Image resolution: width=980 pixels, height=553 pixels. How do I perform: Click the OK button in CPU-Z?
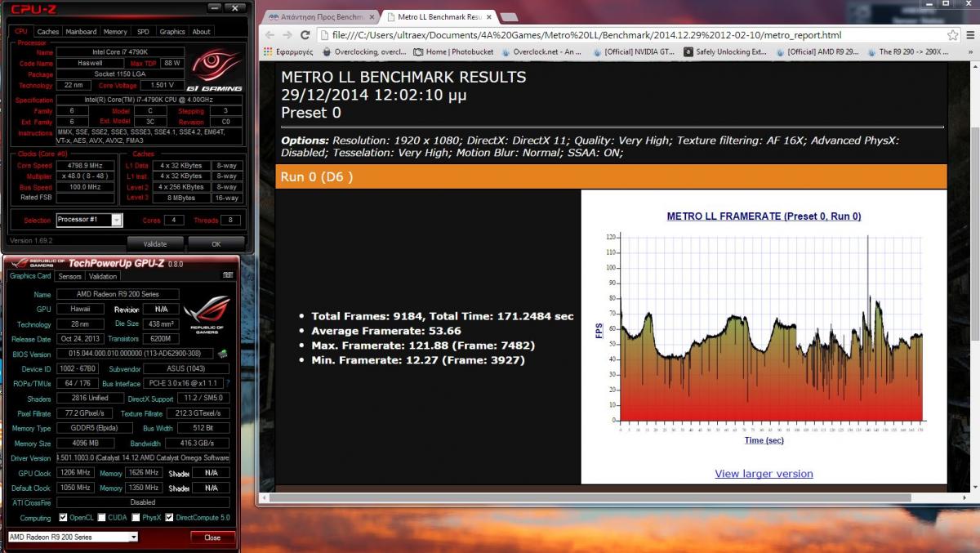(216, 243)
